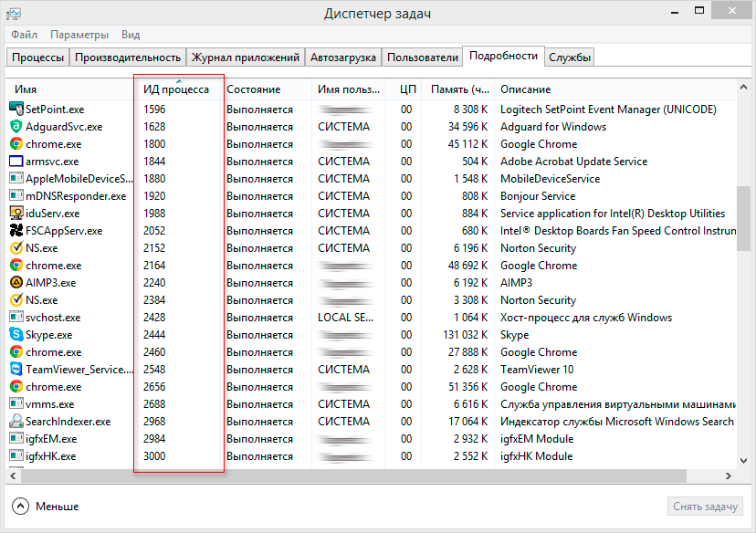Select the Skype.exe process name
This screenshot has width=756, height=533.
tap(48, 334)
